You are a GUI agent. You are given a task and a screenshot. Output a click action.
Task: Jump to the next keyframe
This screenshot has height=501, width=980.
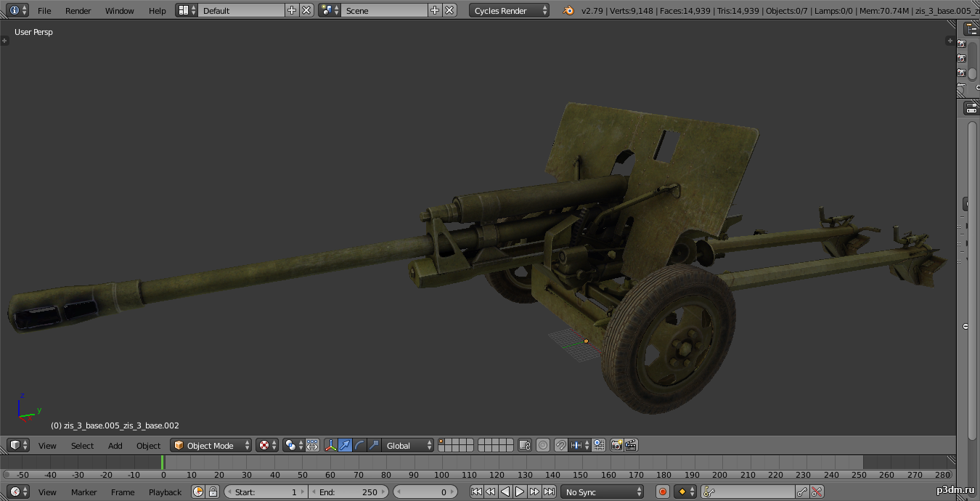coord(534,492)
